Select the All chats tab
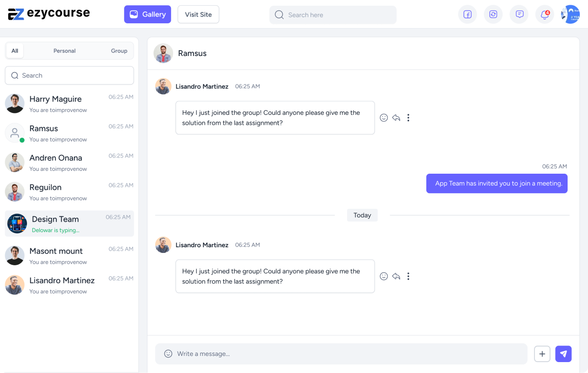Image resolution: width=588 pixels, height=373 pixels. (15, 51)
